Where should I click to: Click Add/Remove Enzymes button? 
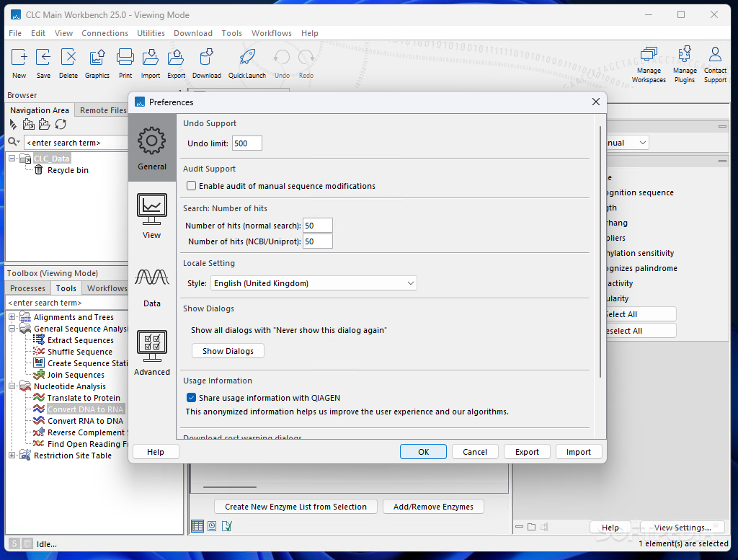(433, 507)
